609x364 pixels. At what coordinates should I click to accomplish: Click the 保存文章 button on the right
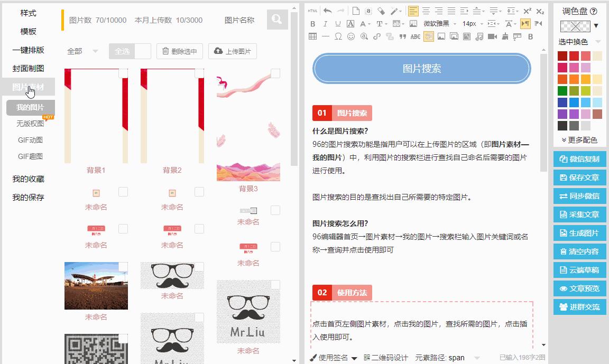579,179
